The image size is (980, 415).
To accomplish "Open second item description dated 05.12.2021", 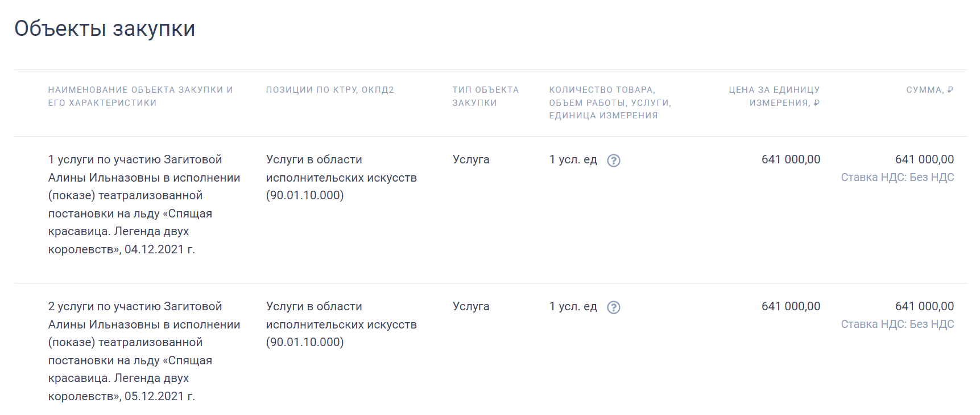I will 144,351.
